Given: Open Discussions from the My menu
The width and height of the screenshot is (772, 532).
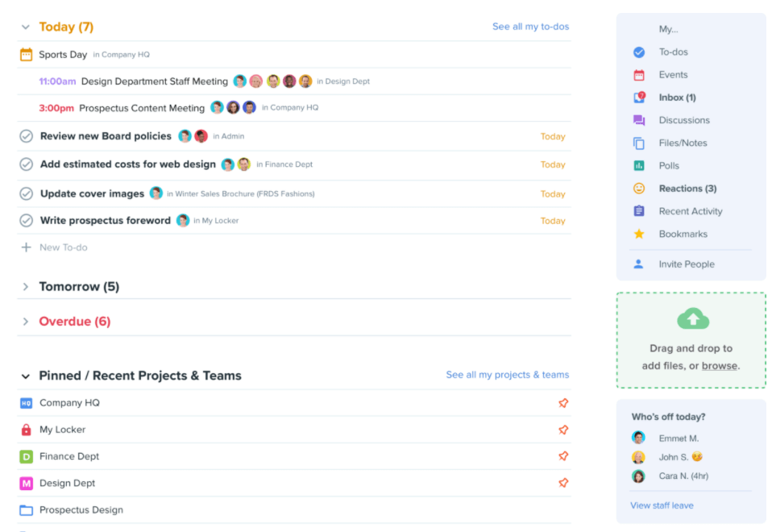Looking at the screenshot, I should tap(683, 120).
